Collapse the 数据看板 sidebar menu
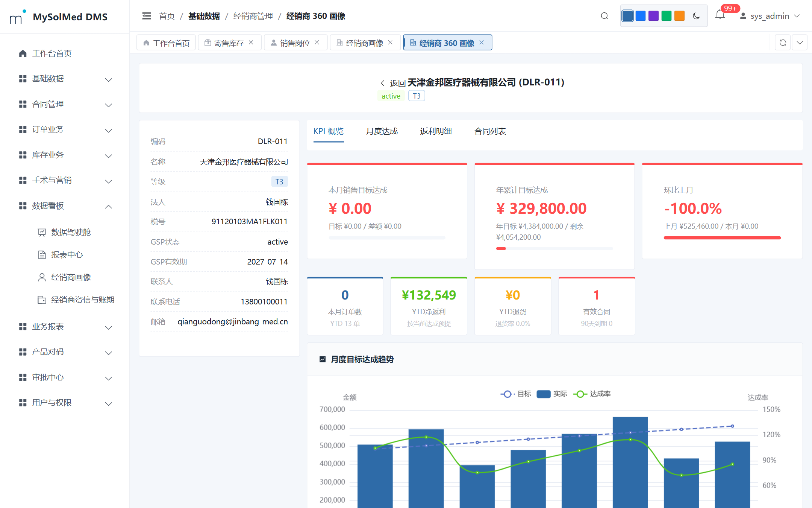Image resolution: width=812 pixels, height=508 pixels. tap(65, 206)
